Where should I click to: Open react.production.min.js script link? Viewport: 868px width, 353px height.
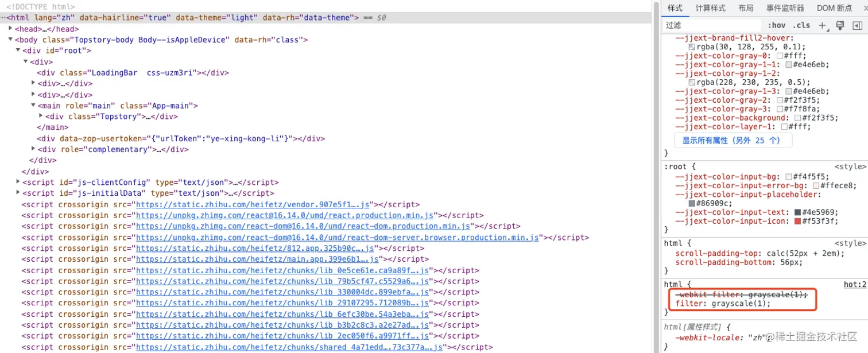pos(285,215)
